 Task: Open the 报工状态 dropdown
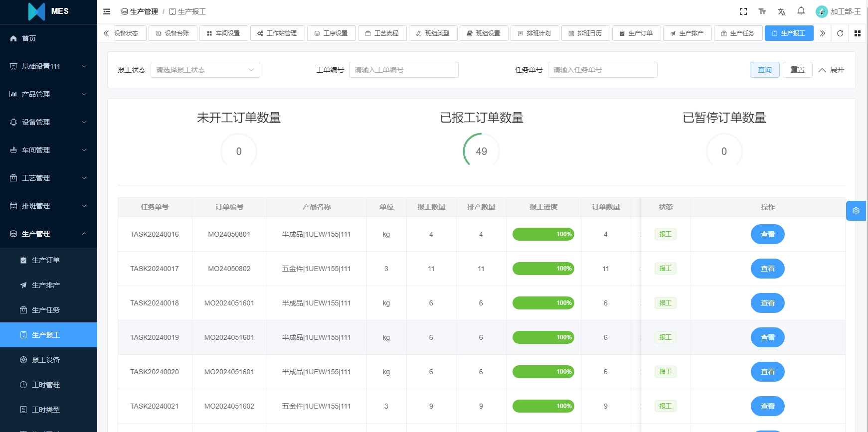(205, 70)
